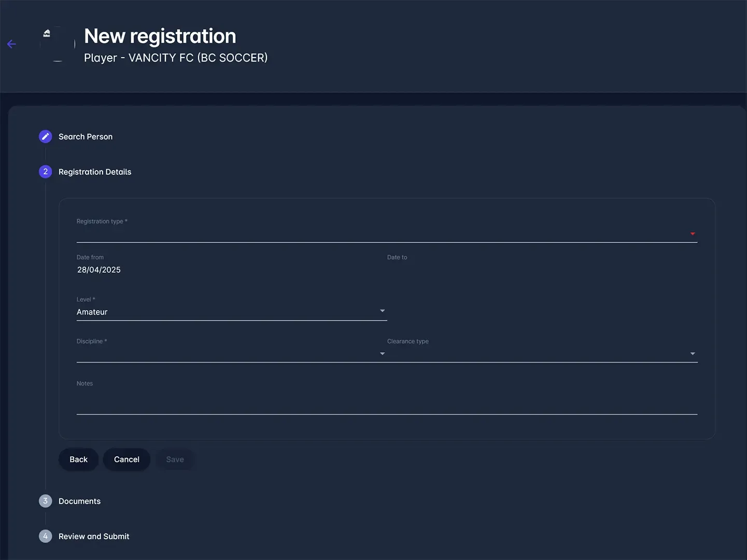Select the Search Person step label
This screenshot has width=747, height=560.
86,137
